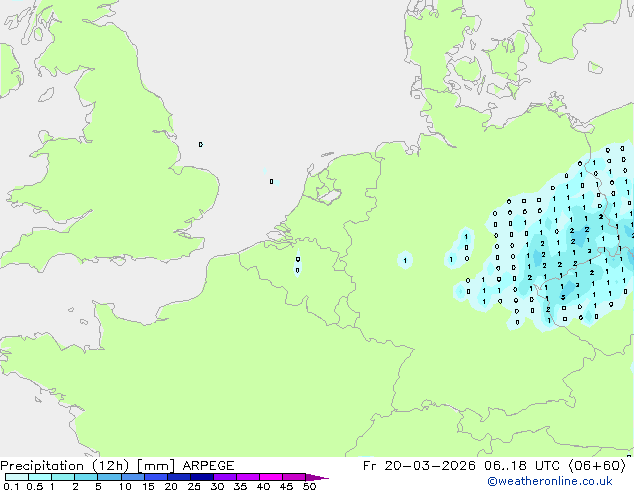Click the '0' value off England's east coast
Screen dimensions: 634x490
[x=201, y=144]
